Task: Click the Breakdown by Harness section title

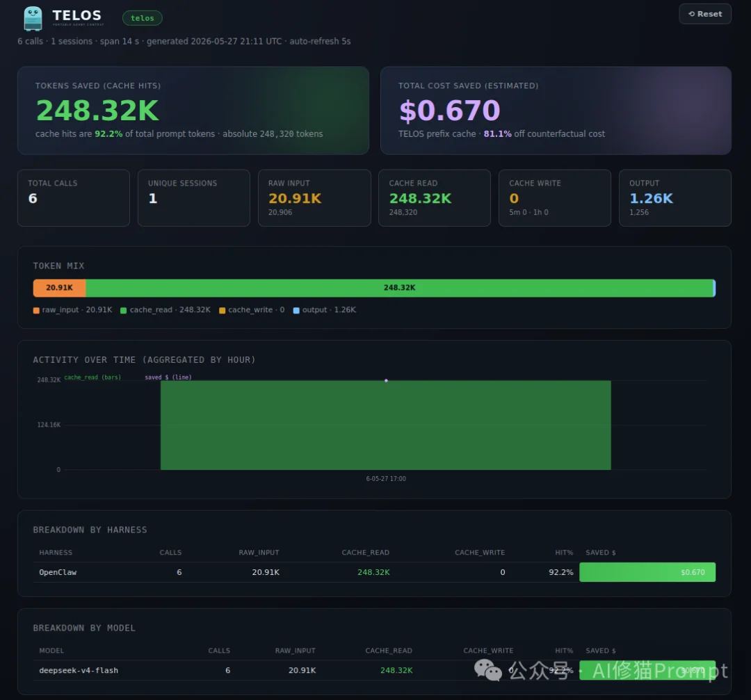Action: click(x=90, y=530)
